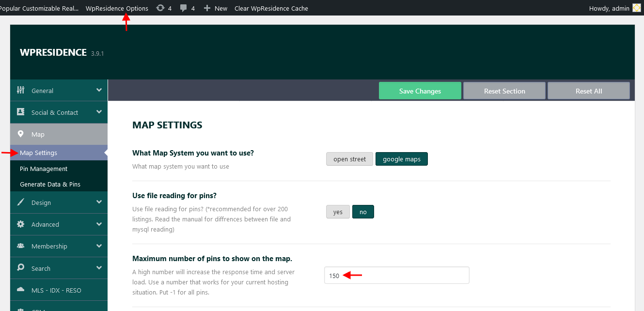The width and height of the screenshot is (644, 311).
Task: Click the Map pin icon
Action: tap(20, 134)
